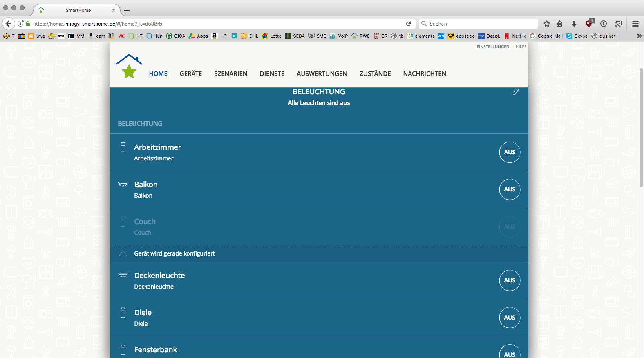Click the warning triangle next to configuration notice

(123, 253)
